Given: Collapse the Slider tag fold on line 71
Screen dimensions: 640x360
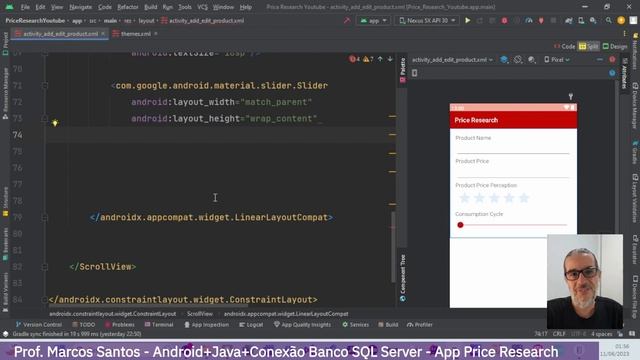Looking at the screenshot, I should [45, 86].
